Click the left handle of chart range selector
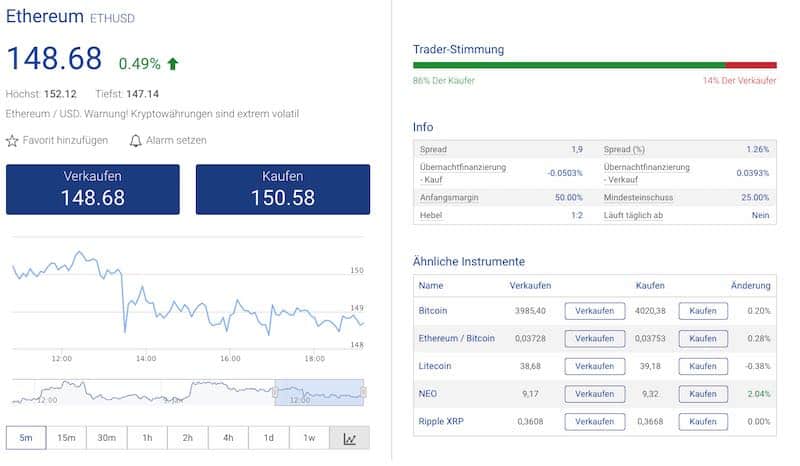Image resolution: width=800 pixels, height=466 pixels. (x=275, y=392)
